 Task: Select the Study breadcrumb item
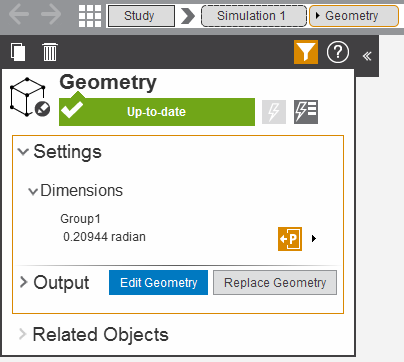[x=141, y=16]
